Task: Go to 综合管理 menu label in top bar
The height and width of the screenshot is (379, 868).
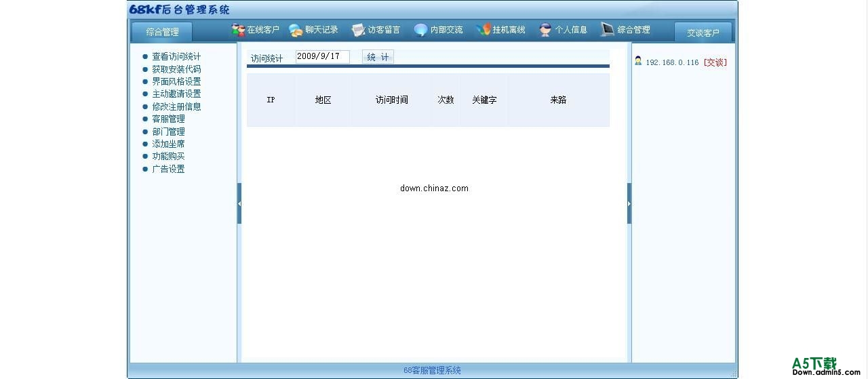Action: (x=634, y=30)
